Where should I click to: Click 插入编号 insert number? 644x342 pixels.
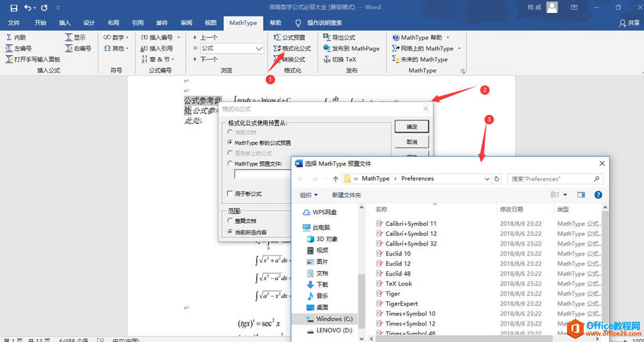159,37
